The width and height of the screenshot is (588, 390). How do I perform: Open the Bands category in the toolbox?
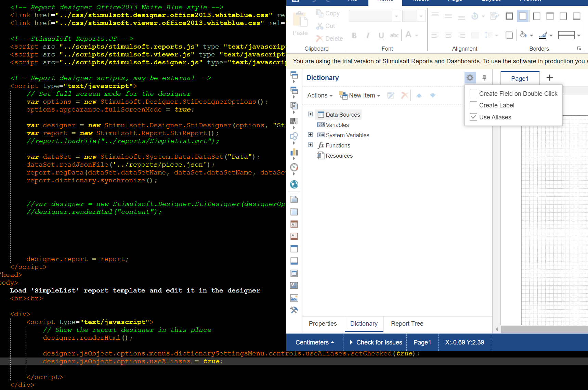pyautogui.click(x=294, y=77)
